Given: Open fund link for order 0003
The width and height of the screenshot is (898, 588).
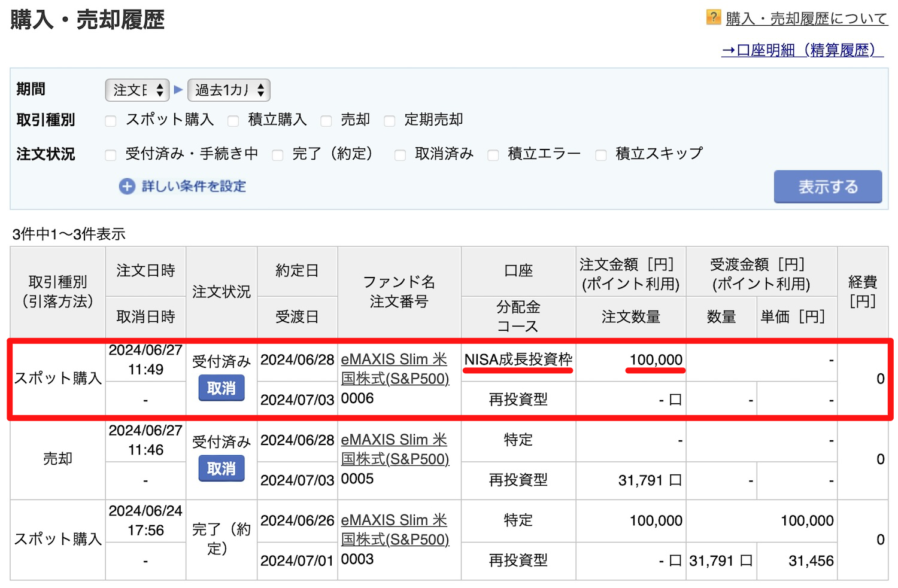Looking at the screenshot, I should [x=395, y=530].
